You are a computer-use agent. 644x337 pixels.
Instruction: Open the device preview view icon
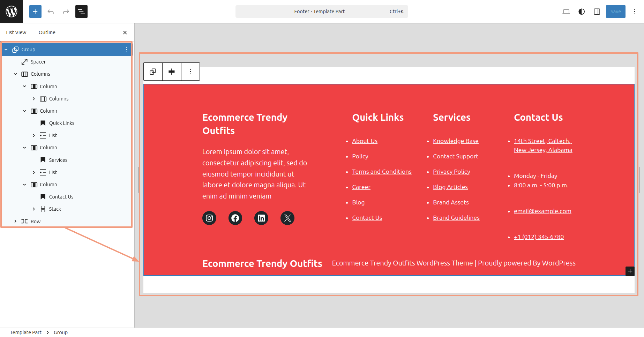tap(566, 12)
